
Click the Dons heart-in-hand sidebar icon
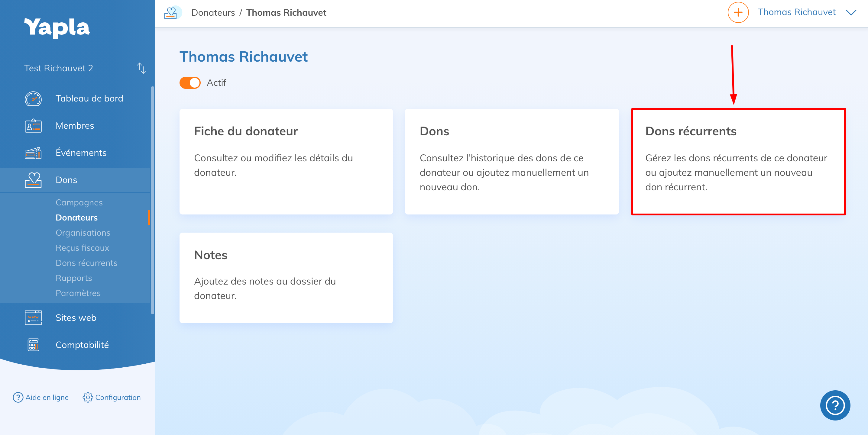click(x=33, y=180)
